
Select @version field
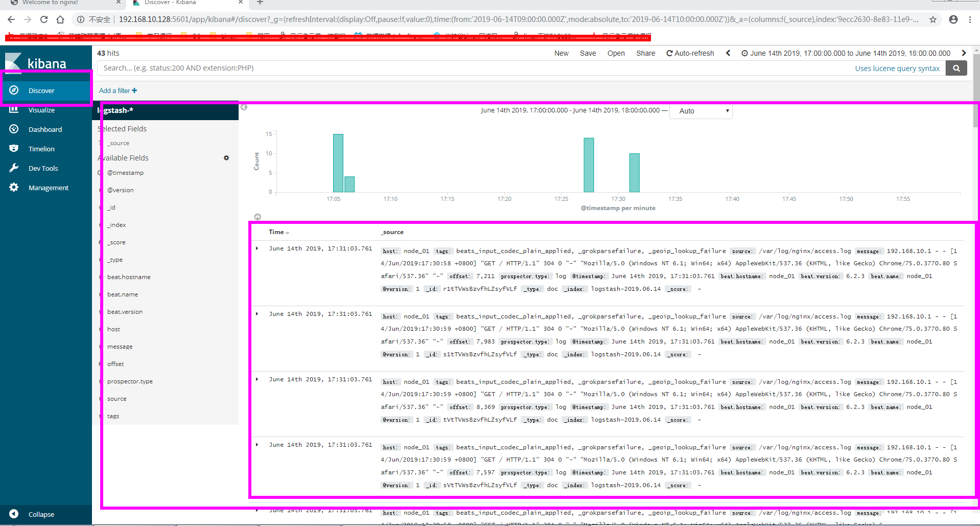tap(121, 190)
